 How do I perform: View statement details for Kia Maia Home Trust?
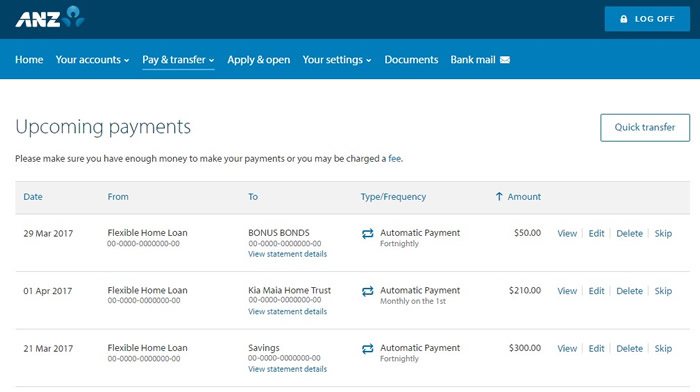tap(288, 312)
